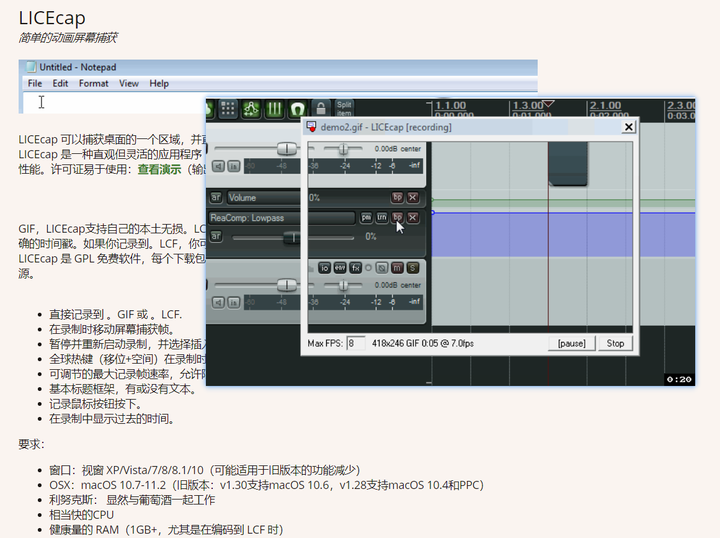Open the Notepad File menu
This screenshot has width=720, height=538.
click(35, 84)
